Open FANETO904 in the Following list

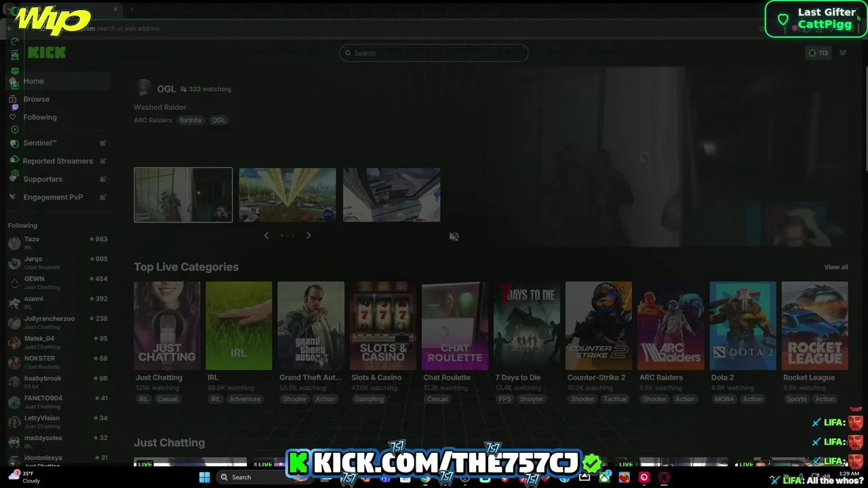[x=58, y=402]
